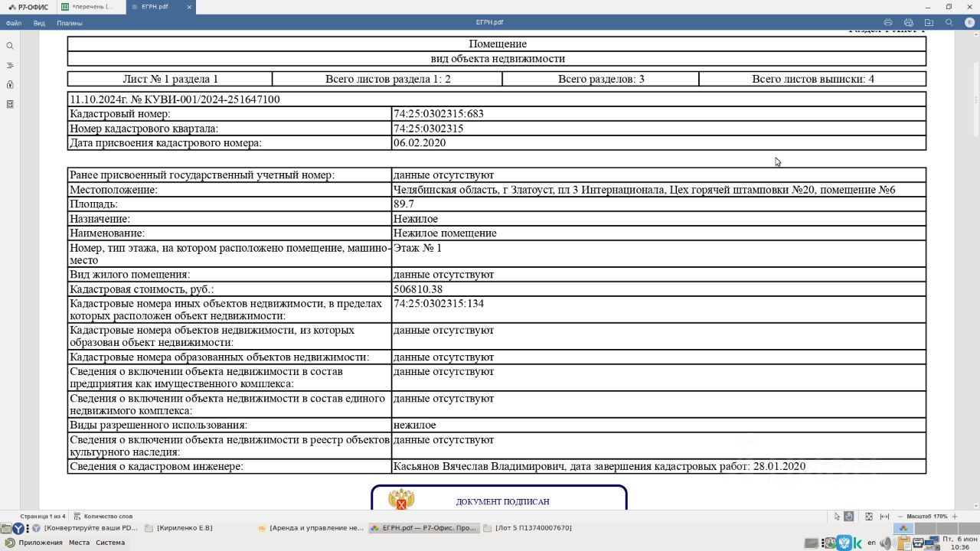Click the Масштаб 170% zoom label
Viewport: 980px width, 551px height.
[927, 517]
